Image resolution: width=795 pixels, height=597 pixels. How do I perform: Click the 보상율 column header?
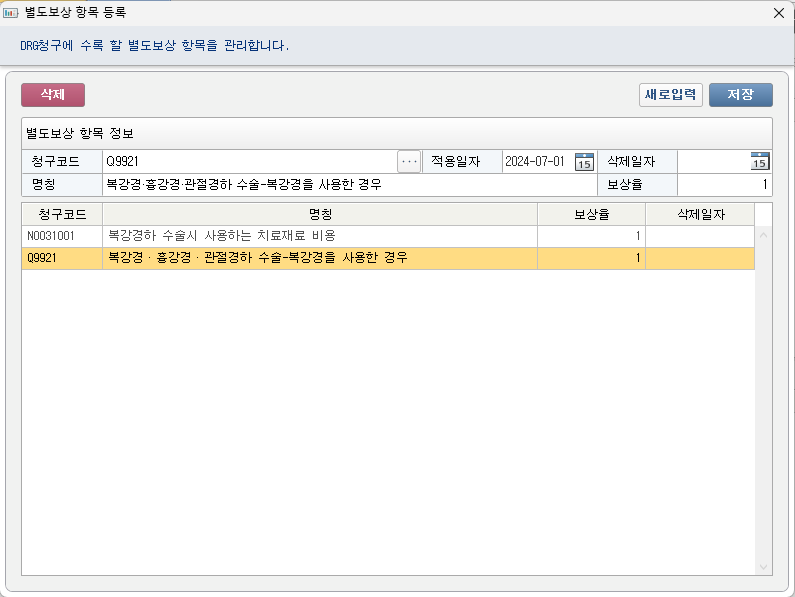591,214
